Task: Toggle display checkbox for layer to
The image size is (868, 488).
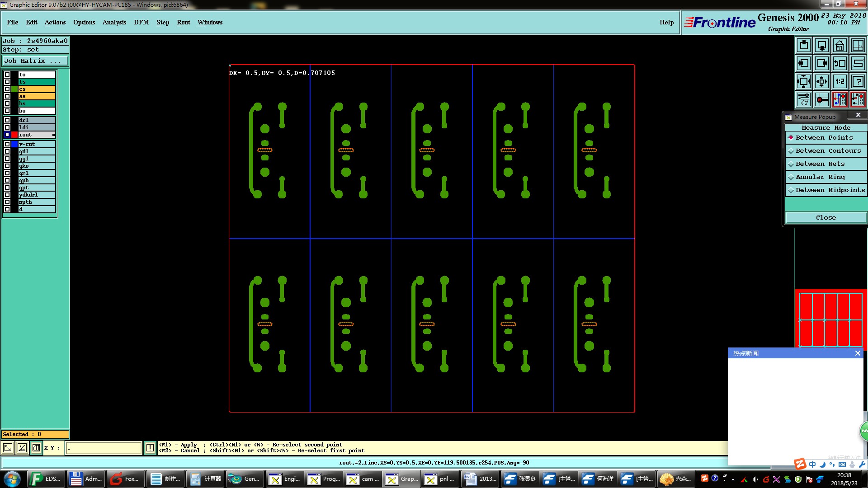Action: click(x=7, y=75)
